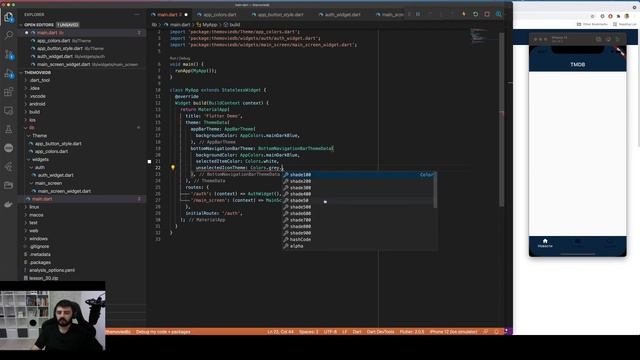This screenshot has height=360, width=640.
Task: Click the pause icon in debug toolbar
Action: (x=418, y=14)
